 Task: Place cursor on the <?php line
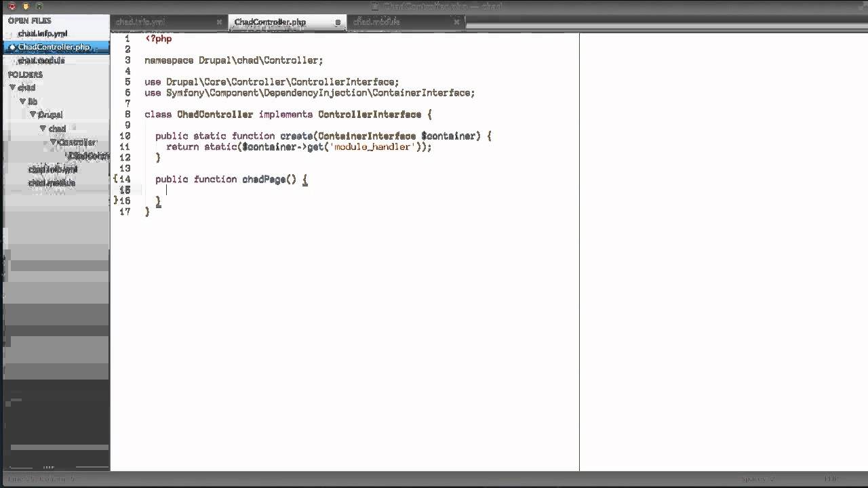[x=158, y=39]
